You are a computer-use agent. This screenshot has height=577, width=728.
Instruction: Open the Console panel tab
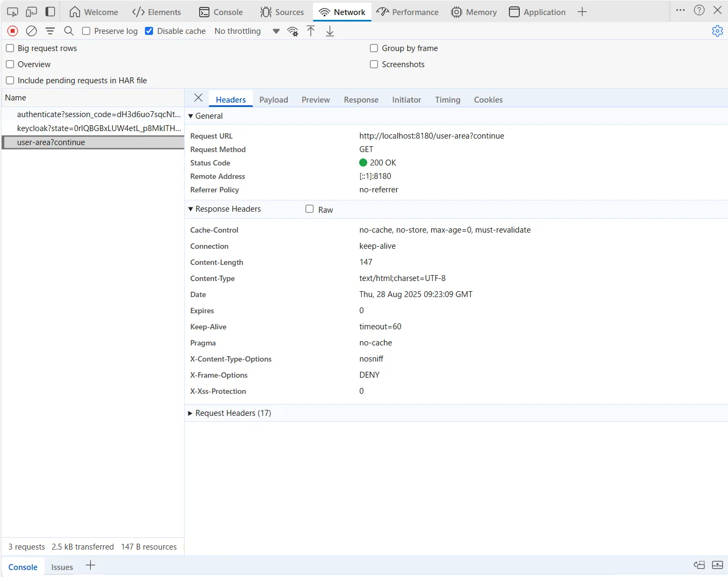(x=221, y=12)
